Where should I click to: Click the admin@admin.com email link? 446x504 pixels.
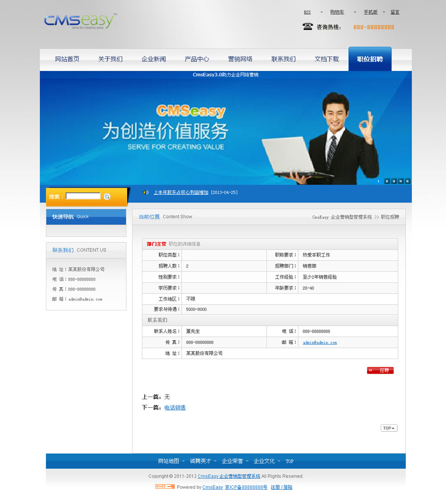tap(320, 343)
